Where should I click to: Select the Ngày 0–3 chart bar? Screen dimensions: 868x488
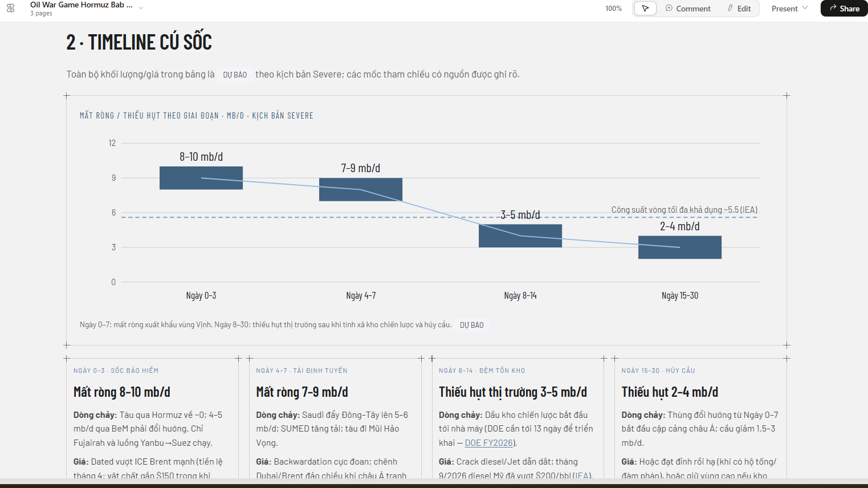pyautogui.click(x=201, y=178)
